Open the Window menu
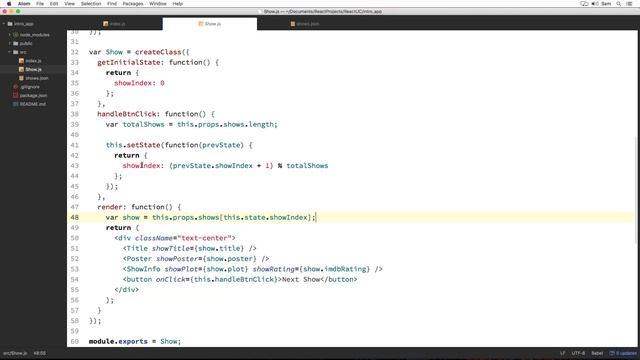640x360 pixels. click(x=158, y=4)
